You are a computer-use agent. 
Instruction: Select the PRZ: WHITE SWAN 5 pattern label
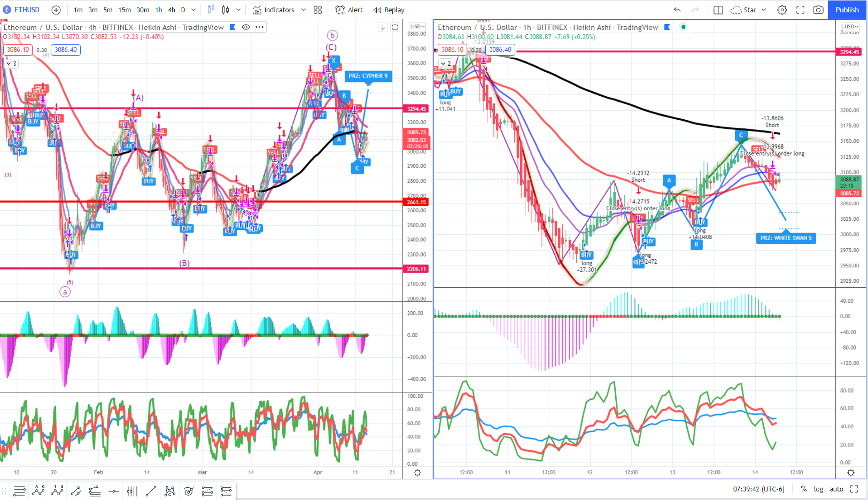(786, 238)
